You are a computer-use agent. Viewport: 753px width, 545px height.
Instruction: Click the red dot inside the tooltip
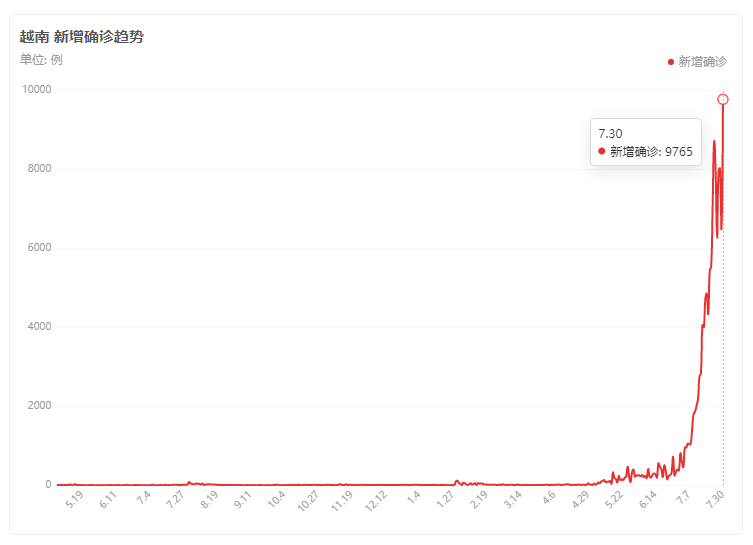point(601,151)
